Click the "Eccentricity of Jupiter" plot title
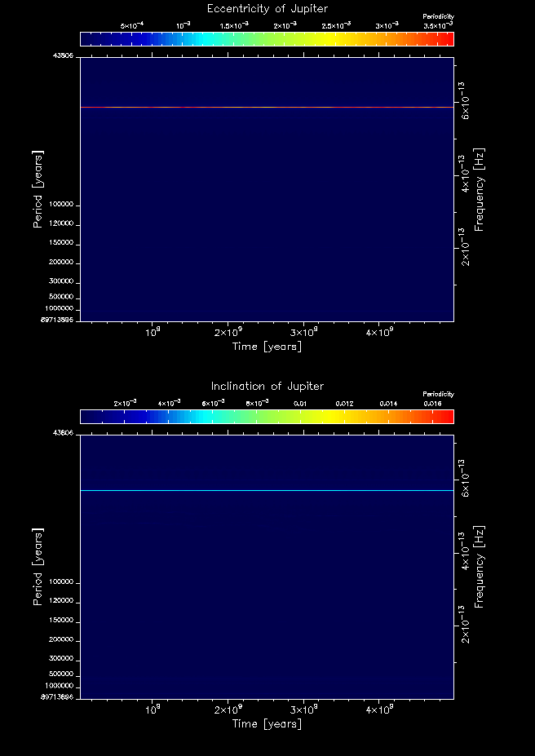 tap(267, 9)
